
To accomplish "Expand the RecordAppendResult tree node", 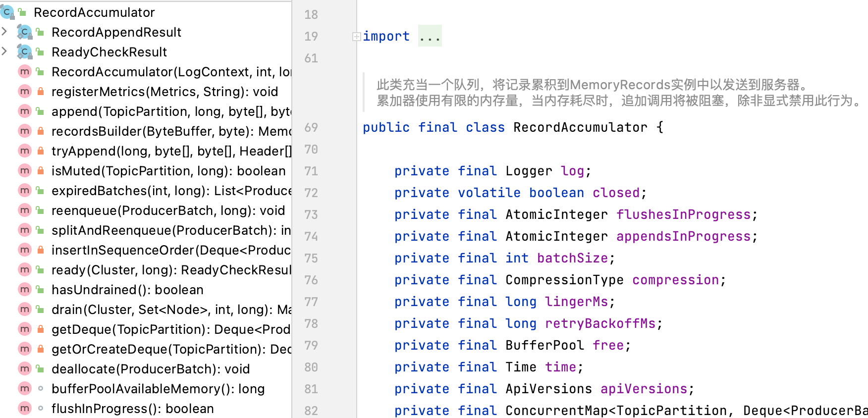I will tap(5, 32).
